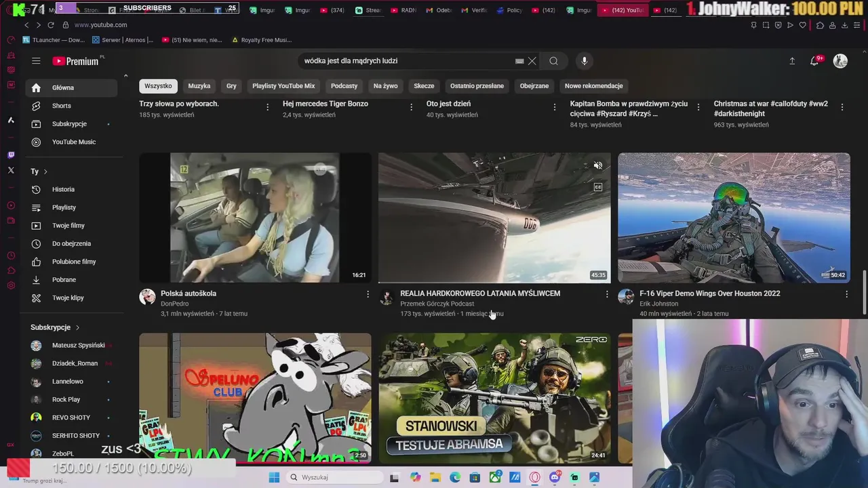Open Microsoft Edge from taskbar

coord(455,477)
